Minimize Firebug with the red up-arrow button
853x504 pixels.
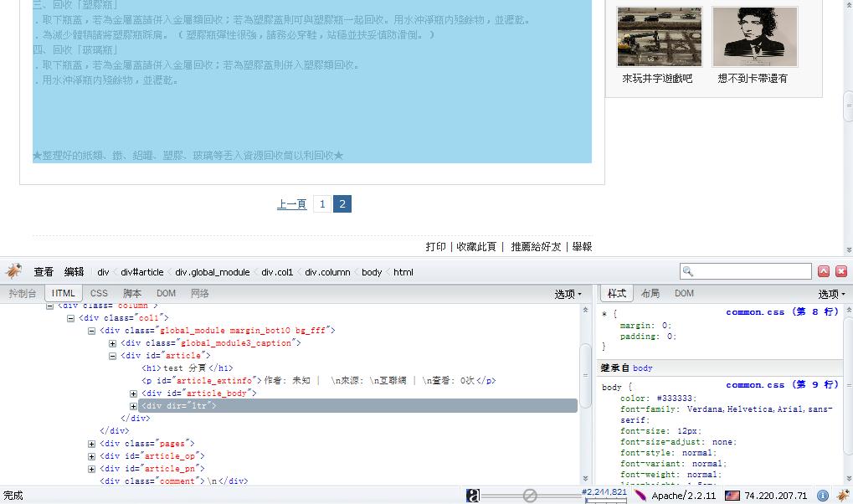tap(824, 271)
